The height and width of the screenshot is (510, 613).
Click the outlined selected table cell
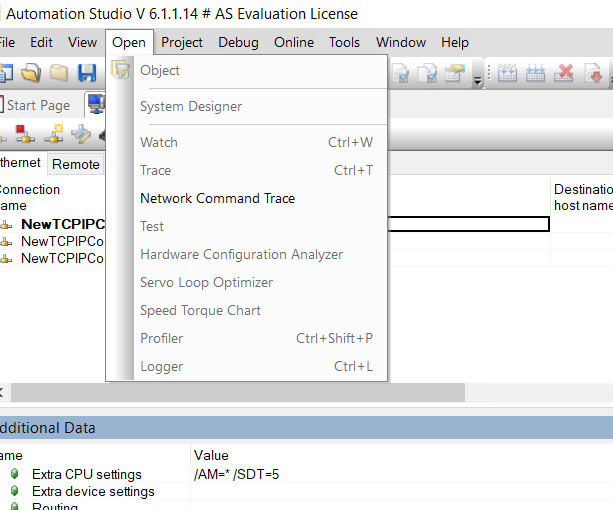pos(468,224)
